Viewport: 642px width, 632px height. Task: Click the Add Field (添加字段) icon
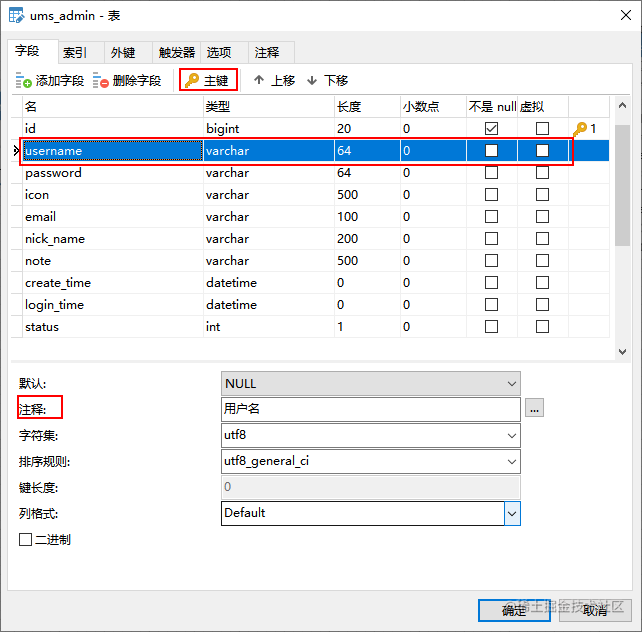23,80
